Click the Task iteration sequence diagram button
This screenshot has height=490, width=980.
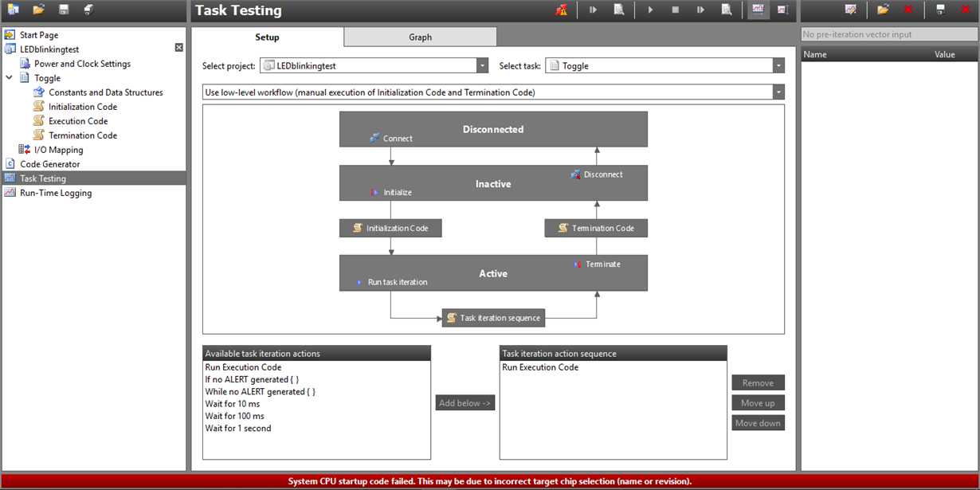click(x=493, y=318)
